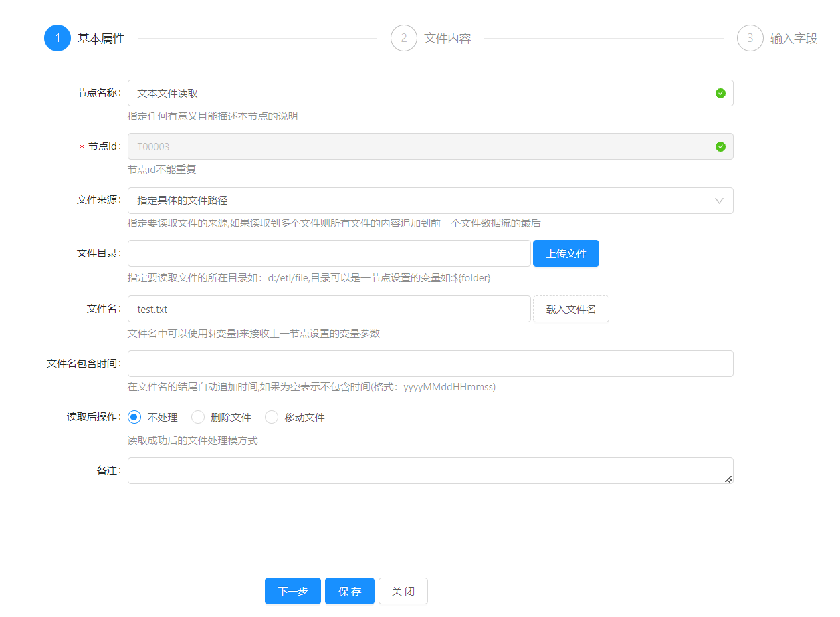Click the 载入文件名 button
Screen dimensions: 840x617
tap(570, 309)
